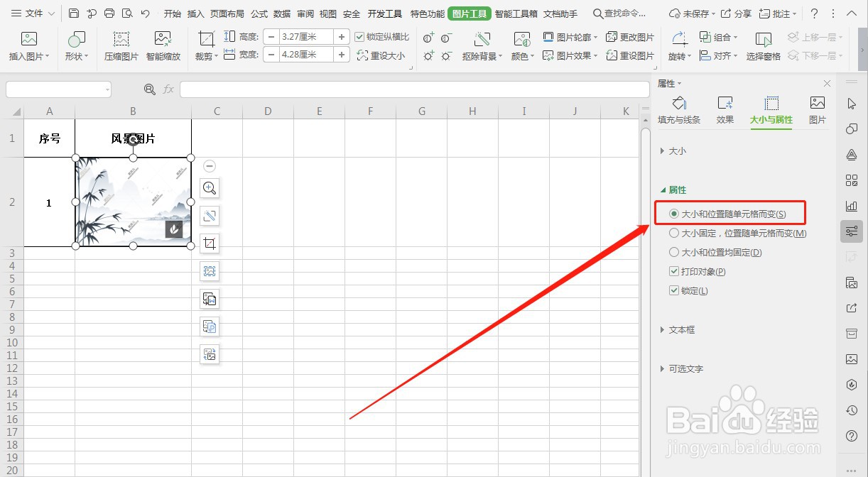
Task: Open the Align (对齐) dropdown
Action: tap(719, 55)
